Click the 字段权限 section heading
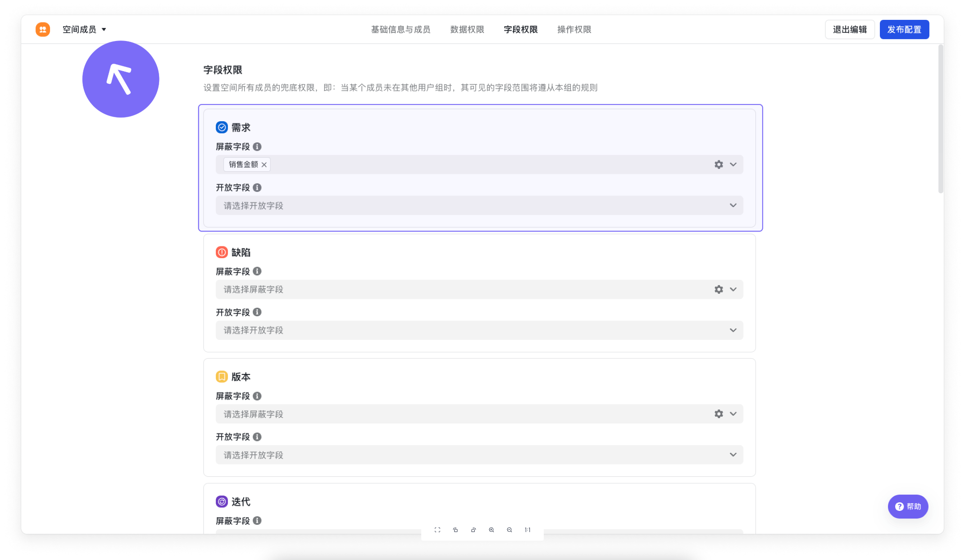This screenshot has width=965, height=560. [223, 70]
